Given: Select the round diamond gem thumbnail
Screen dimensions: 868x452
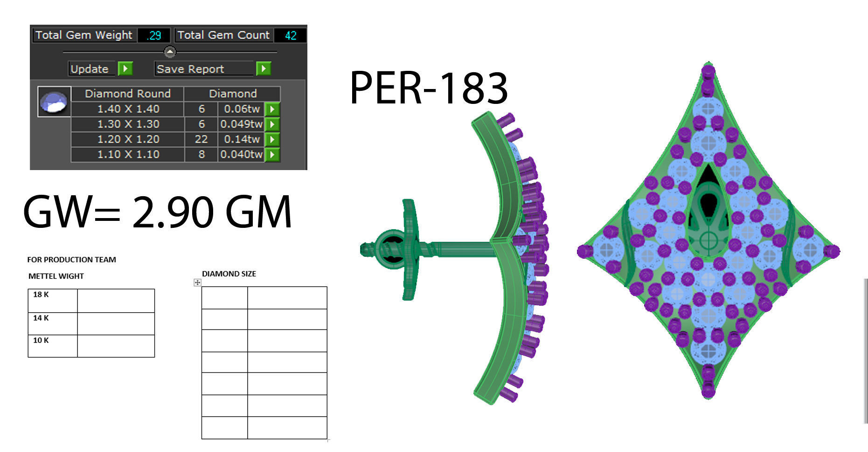Looking at the screenshot, I should click(x=54, y=102).
